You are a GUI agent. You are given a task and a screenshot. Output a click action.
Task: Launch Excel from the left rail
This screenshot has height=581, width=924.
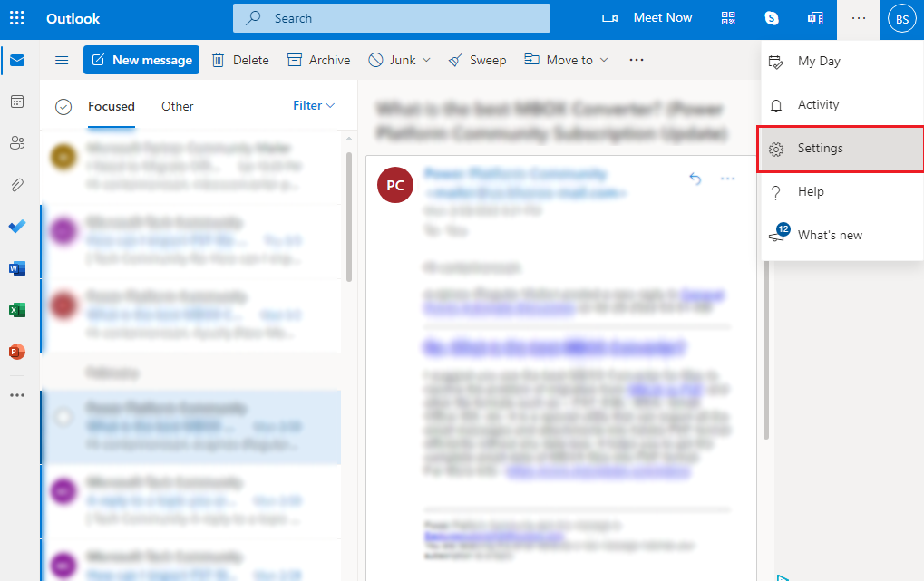(17, 310)
